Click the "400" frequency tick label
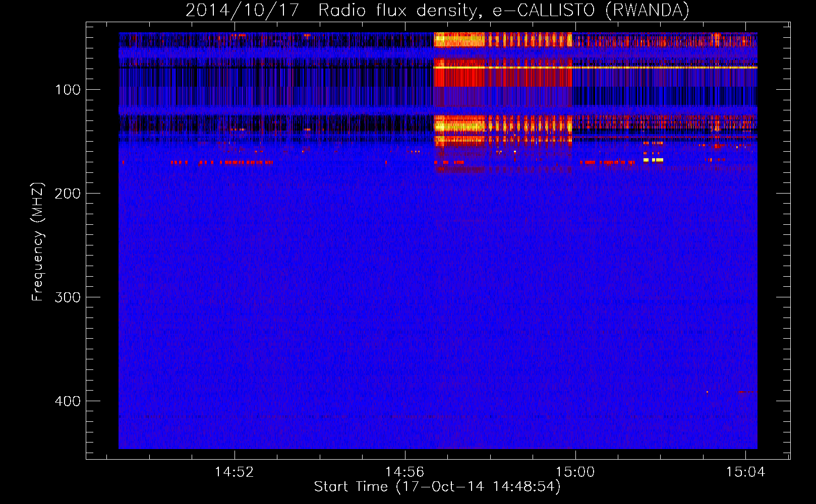The width and height of the screenshot is (816, 504). [68, 401]
